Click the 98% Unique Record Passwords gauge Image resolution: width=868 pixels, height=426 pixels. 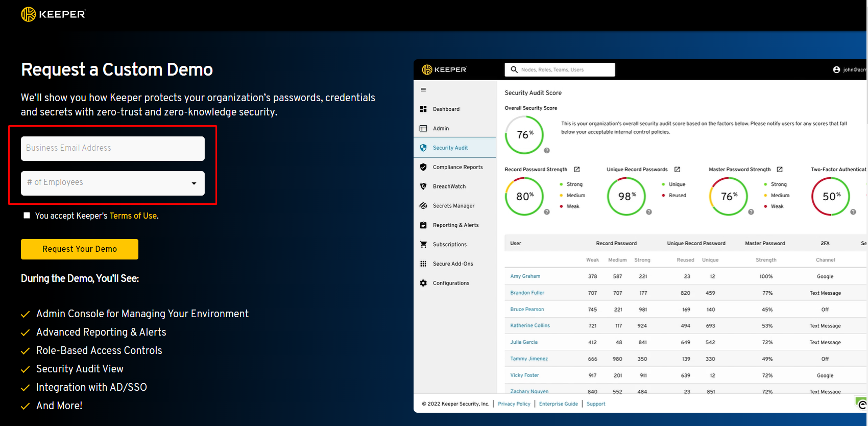coord(626,196)
